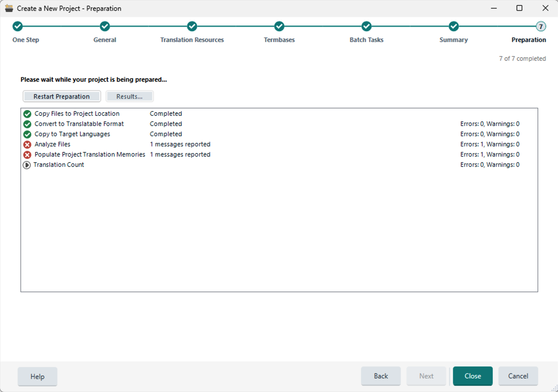Click Completed status of Copy Files to Project Location
The width and height of the screenshot is (558, 392).
pyautogui.click(x=166, y=114)
